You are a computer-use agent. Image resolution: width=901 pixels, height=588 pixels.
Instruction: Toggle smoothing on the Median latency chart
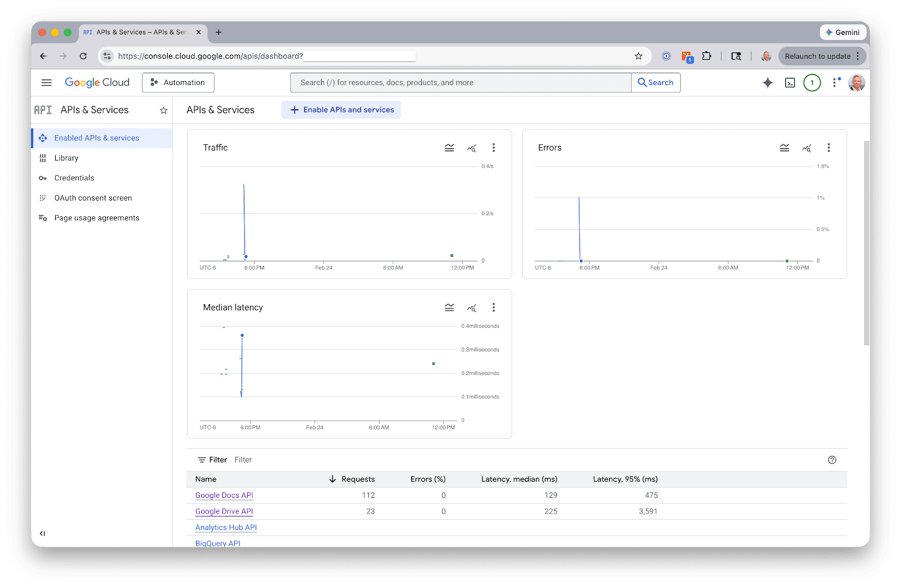449,308
